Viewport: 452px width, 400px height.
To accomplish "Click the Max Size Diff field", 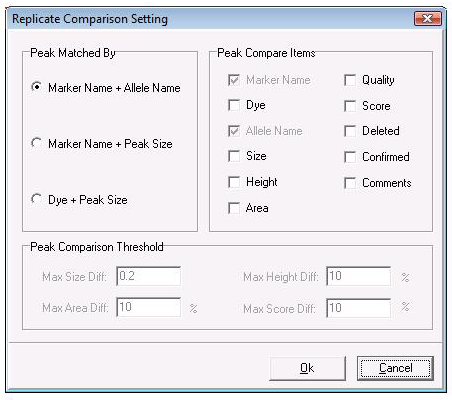I will point(149,276).
